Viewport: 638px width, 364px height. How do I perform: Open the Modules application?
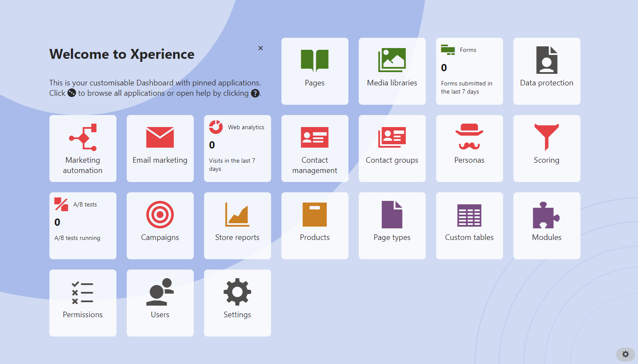click(x=546, y=225)
